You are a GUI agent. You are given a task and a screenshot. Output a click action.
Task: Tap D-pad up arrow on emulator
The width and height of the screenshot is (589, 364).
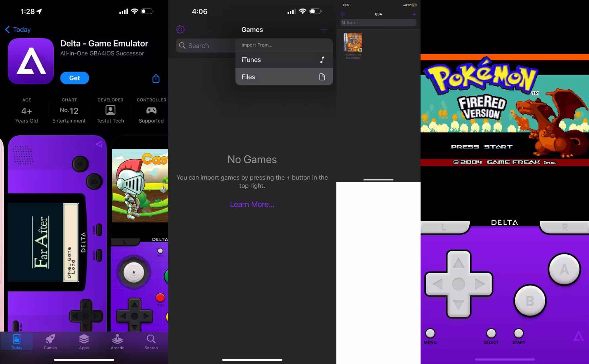click(458, 263)
